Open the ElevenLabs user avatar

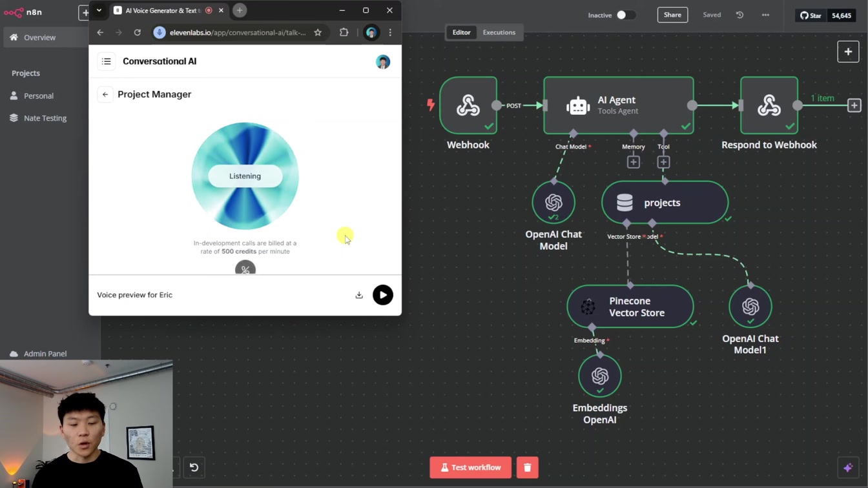click(x=383, y=62)
